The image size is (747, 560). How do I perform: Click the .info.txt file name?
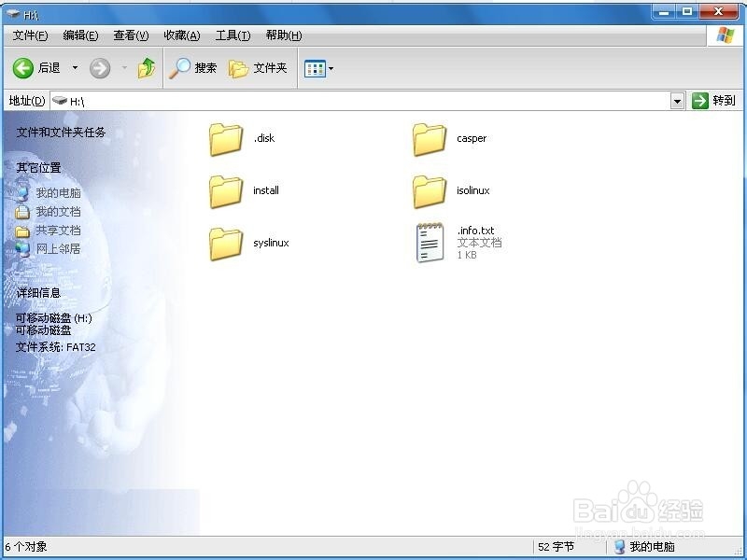tap(475, 231)
